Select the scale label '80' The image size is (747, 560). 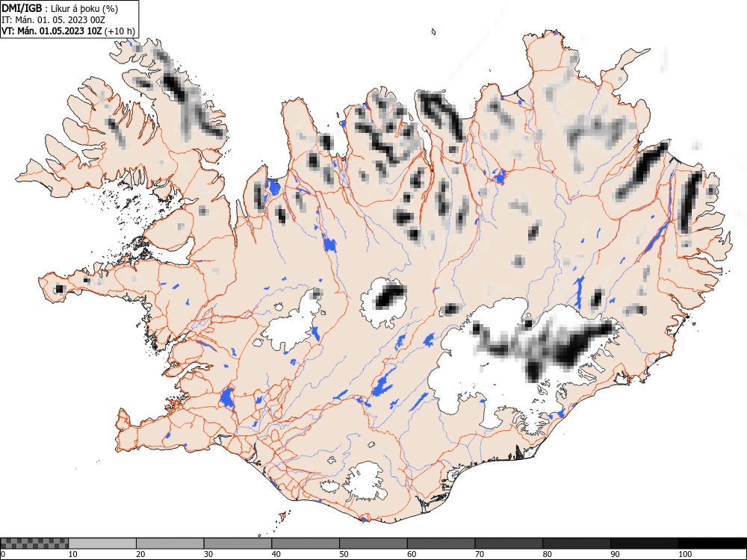(547, 554)
